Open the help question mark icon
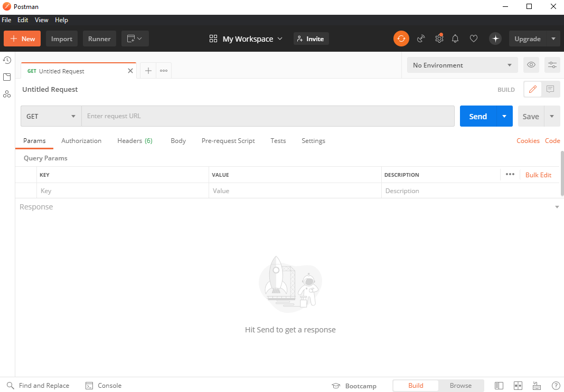Viewport: 564px width, 392px height. click(x=556, y=386)
